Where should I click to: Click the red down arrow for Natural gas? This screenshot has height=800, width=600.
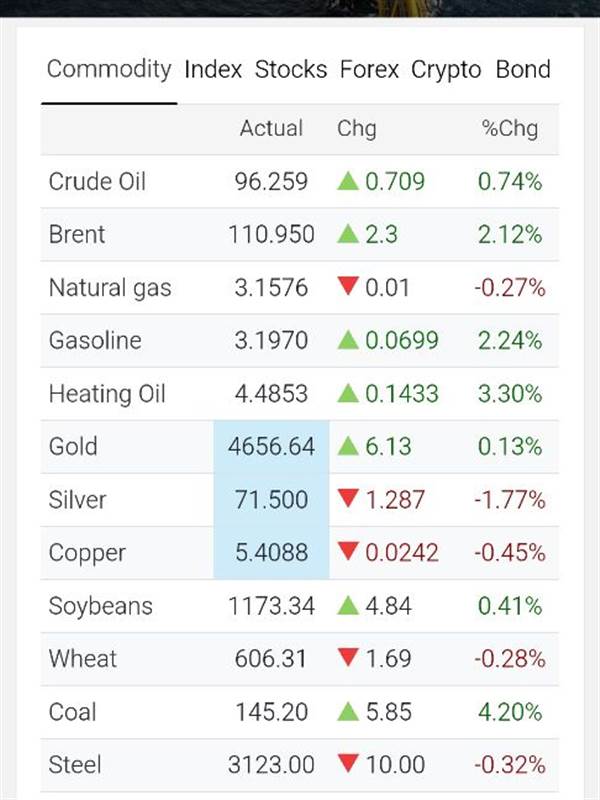(x=348, y=288)
